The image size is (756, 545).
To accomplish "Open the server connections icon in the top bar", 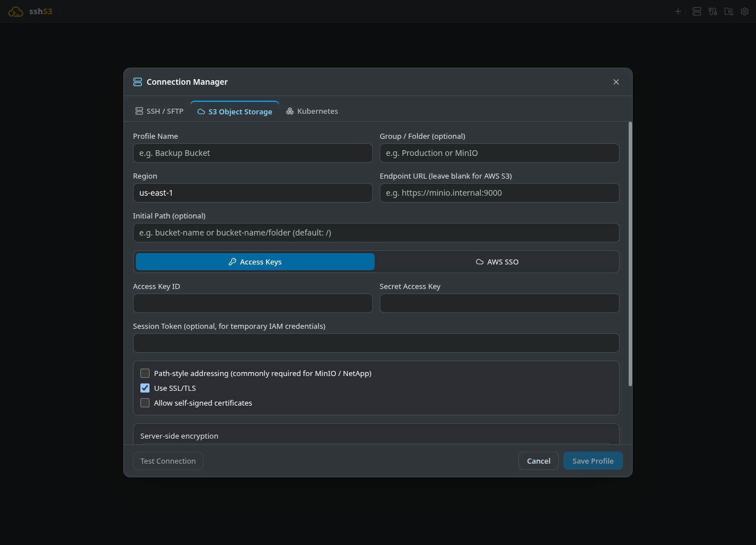I will (697, 11).
